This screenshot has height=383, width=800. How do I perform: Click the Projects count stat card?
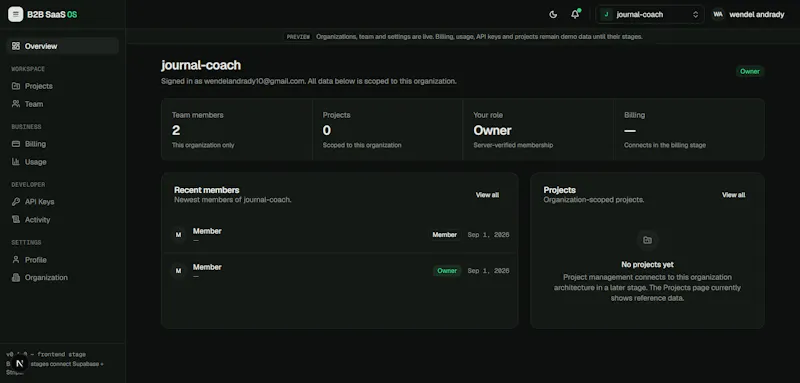click(x=387, y=130)
